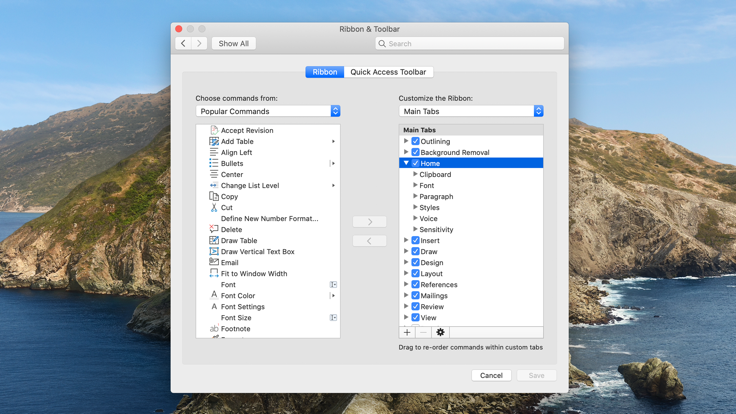Viewport: 736px width, 414px height.
Task: Click the Font Color letter icon
Action: point(214,295)
